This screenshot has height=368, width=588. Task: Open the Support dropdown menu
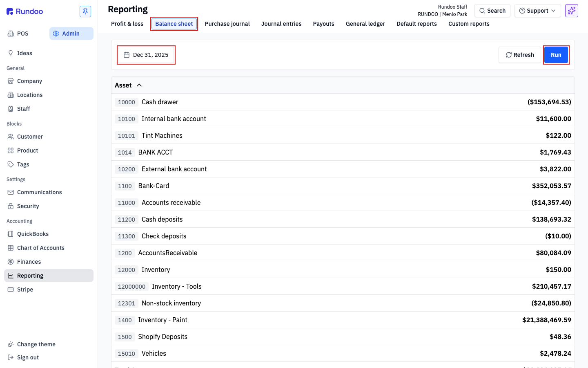coord(537,11)
